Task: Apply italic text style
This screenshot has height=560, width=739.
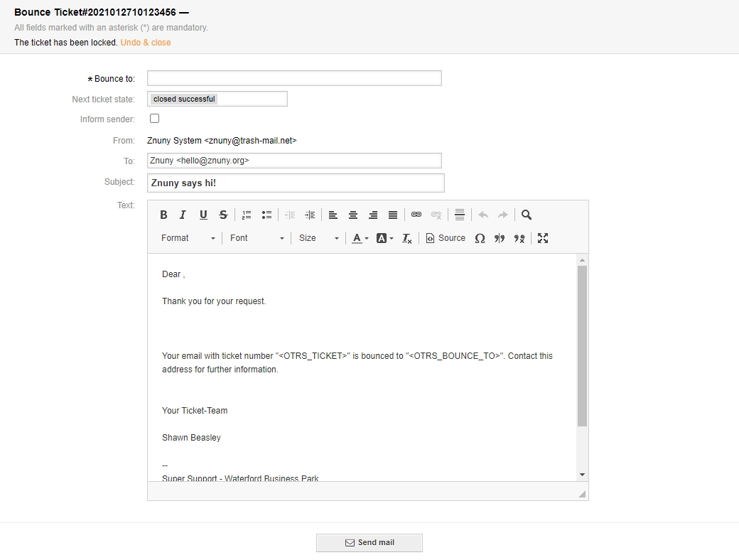Action: tap(183, 215)
